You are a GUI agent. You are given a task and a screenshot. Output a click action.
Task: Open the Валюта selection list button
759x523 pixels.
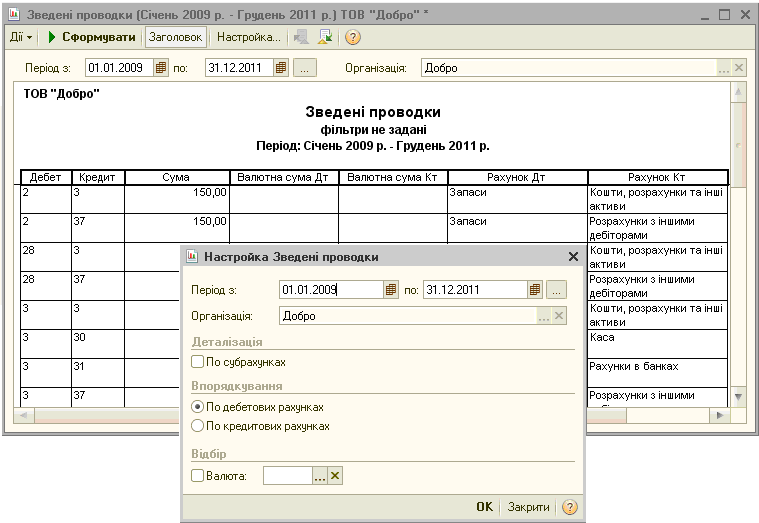click(320, 477)
